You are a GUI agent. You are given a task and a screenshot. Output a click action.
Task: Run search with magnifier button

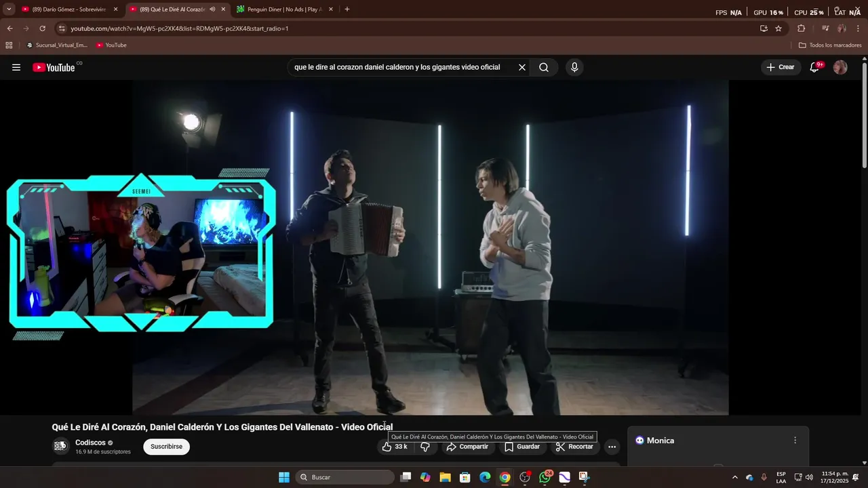pos(544,67)
